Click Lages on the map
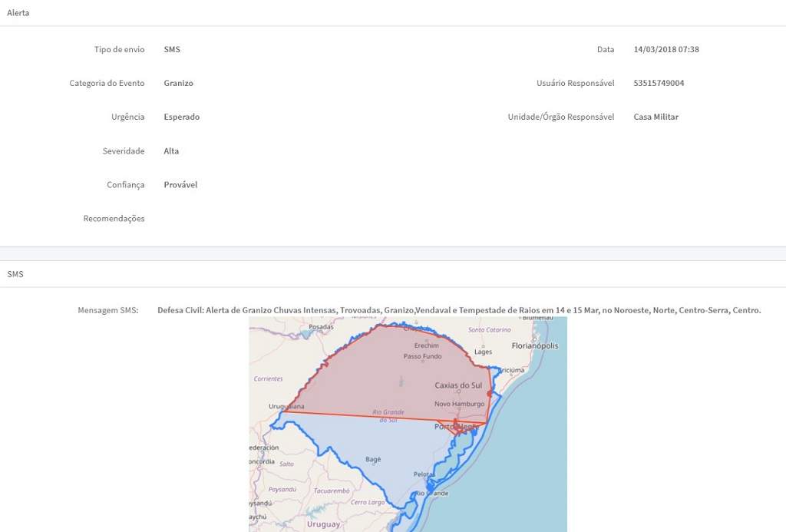 pos(484,352)
